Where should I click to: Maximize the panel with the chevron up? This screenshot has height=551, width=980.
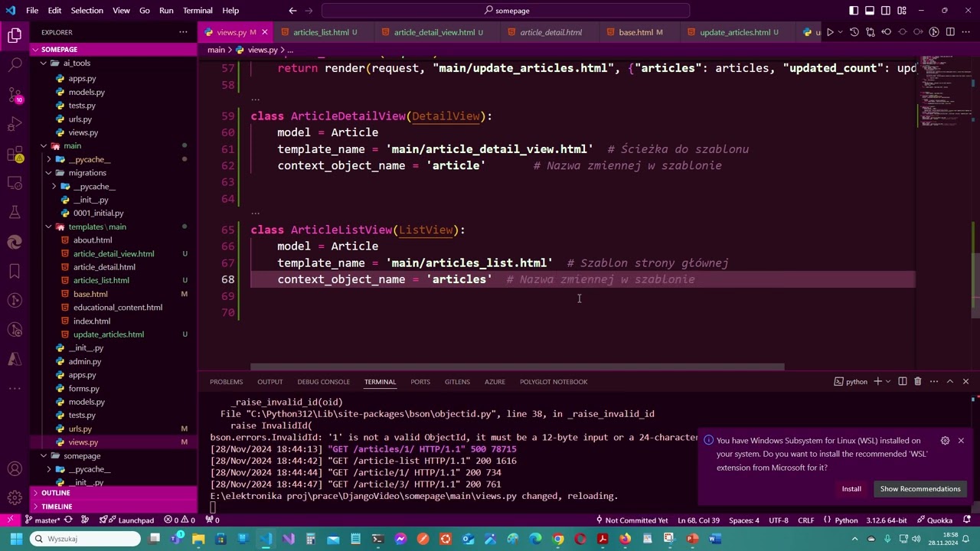(950, 382)
